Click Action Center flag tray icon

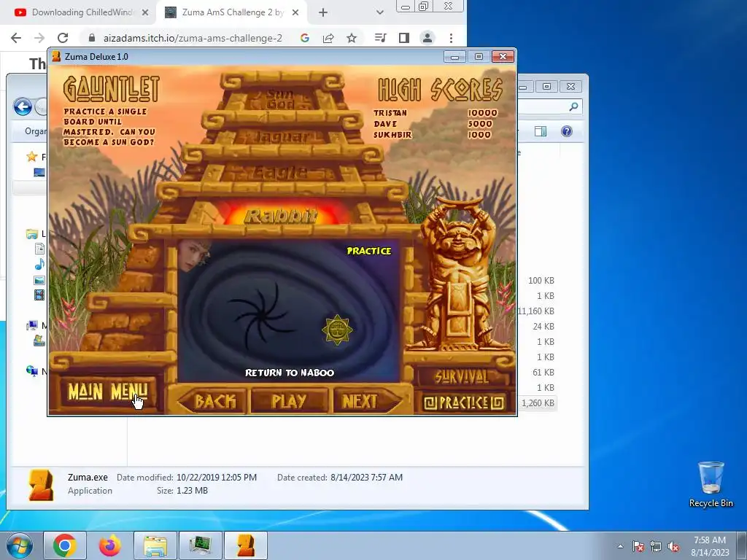pyautogui.click(x=638, y=546)
